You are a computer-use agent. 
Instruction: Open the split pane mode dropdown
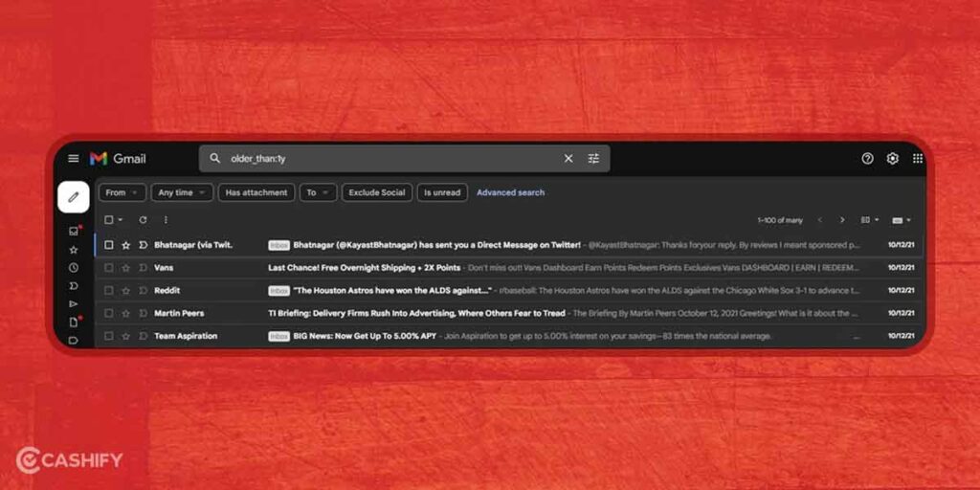[869, 220]
